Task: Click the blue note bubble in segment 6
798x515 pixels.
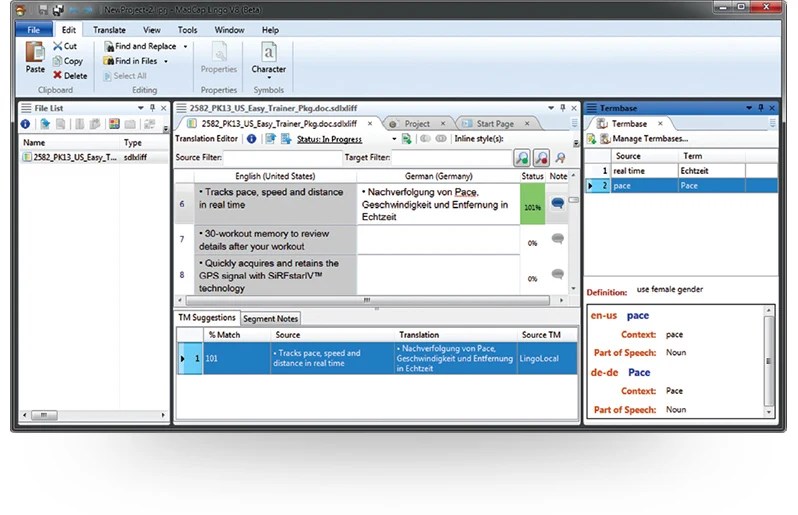Action: 558,204
